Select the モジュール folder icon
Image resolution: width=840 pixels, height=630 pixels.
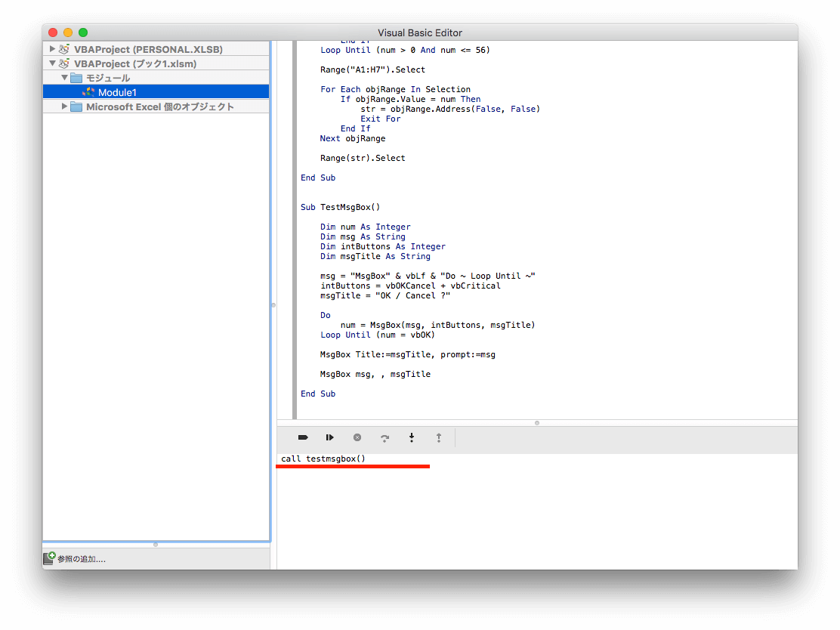tap(76, 77)
